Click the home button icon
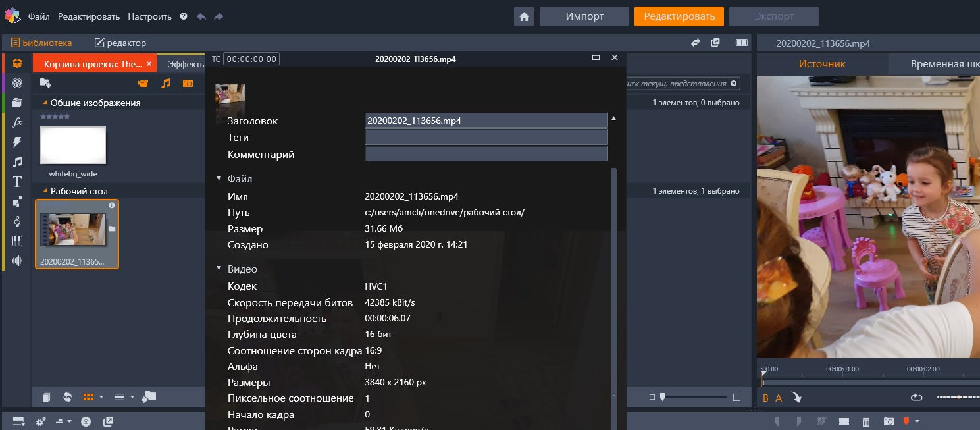Screen dimensions: 980x430 pyautogui.click(x=525, y=16)
